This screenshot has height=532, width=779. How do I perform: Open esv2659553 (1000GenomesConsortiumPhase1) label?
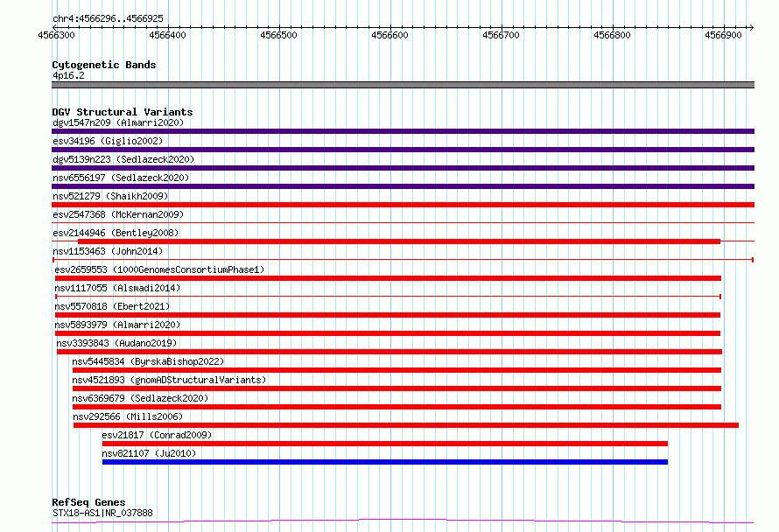(x=159, y=269)
